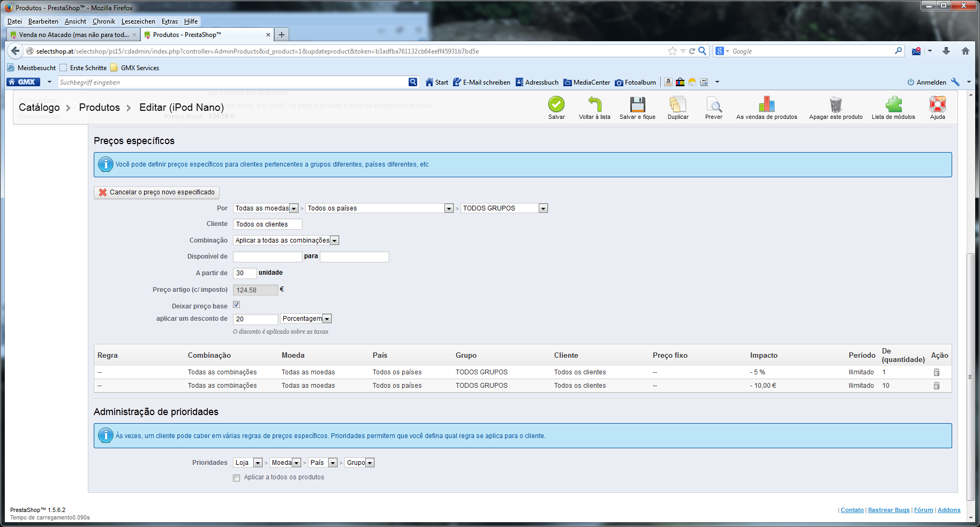Open the Addons footer link
Image resolution: width=980 pixels, height=527 pixels.
point(949,510)
